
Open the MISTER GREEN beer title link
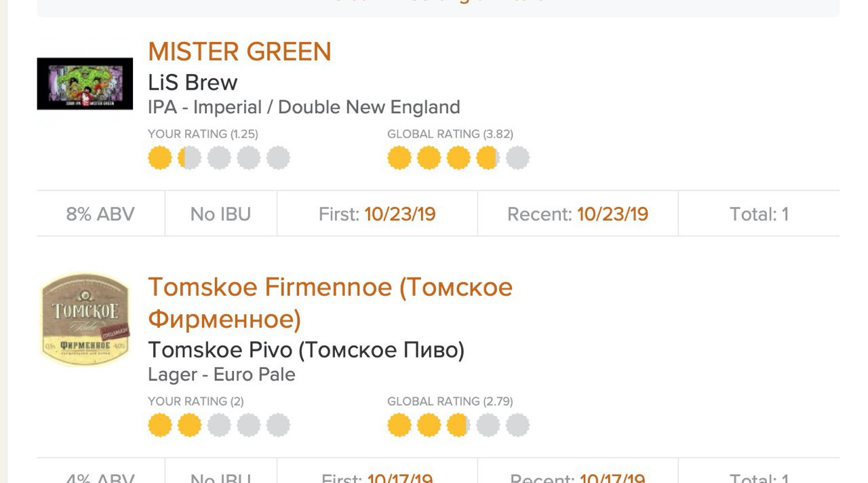pos(239,52)
